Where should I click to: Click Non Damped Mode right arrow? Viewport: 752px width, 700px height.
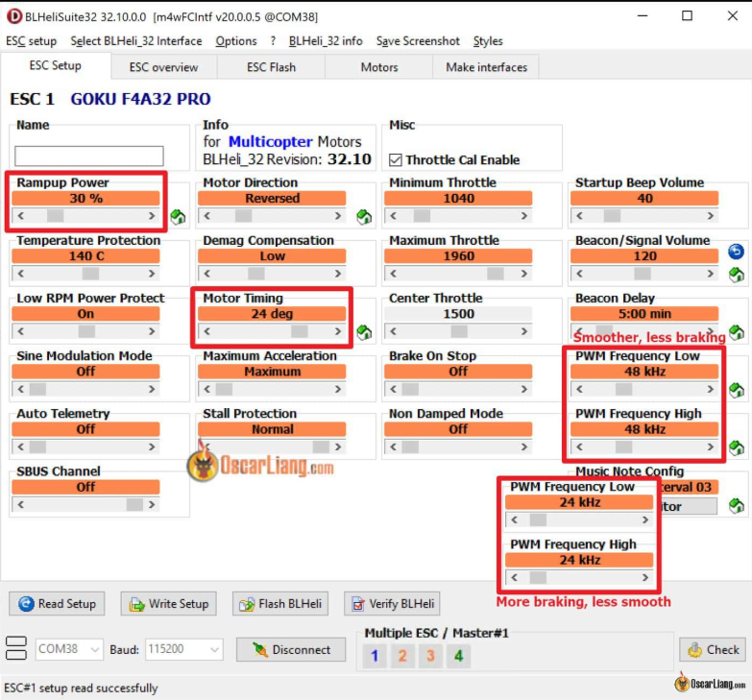[x=524, y=447]
